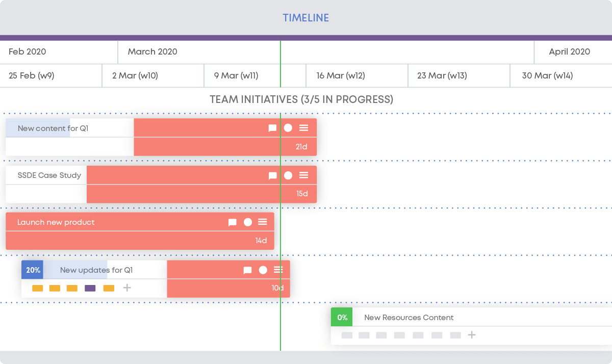612x364 pixels.
Task: Open hamburger menu on SSDE Case Study
Action: click(303, 175)
